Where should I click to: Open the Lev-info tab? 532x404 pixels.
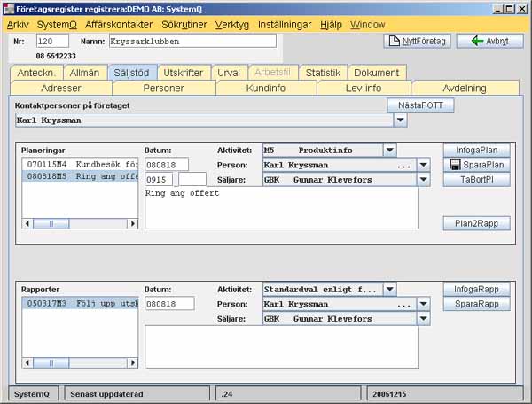pos(364,88)
